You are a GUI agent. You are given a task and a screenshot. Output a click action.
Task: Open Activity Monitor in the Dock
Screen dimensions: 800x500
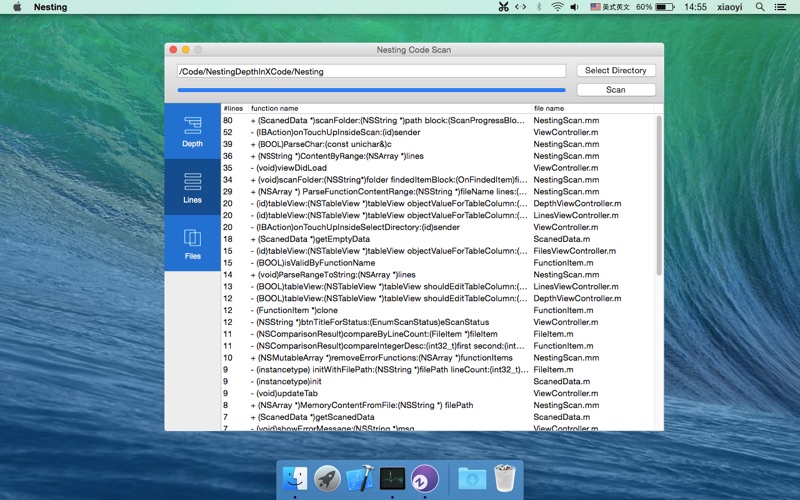392,479
